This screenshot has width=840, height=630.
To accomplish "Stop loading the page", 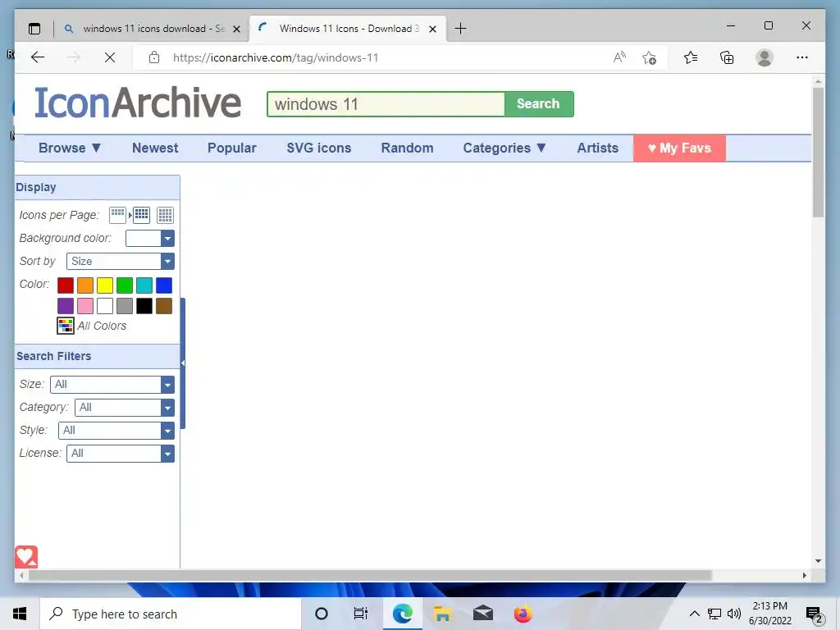I will [x=110, y=57].
